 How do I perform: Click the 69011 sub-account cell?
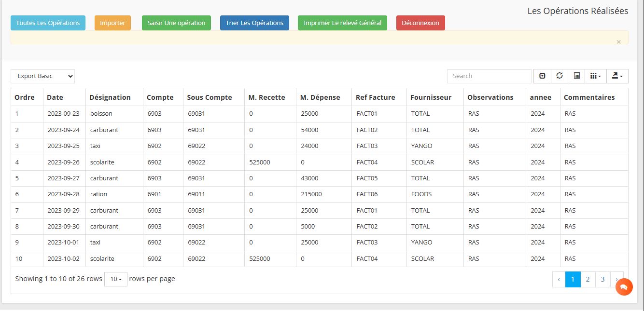(214, 194)
